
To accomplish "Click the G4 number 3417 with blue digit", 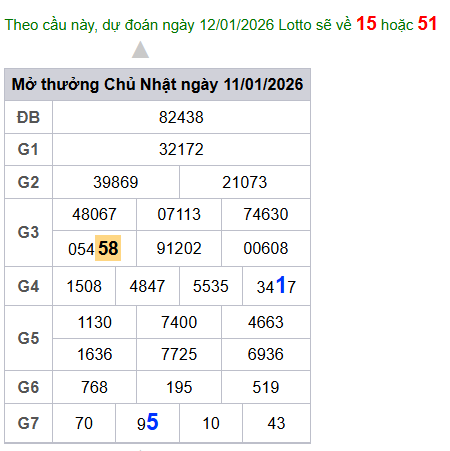I will (x=276, y=286).
